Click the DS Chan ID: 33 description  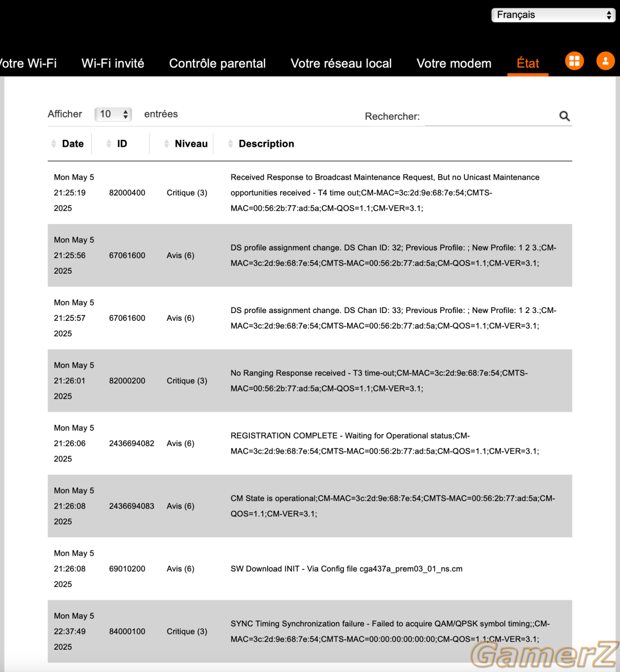[x=394, y=318]
